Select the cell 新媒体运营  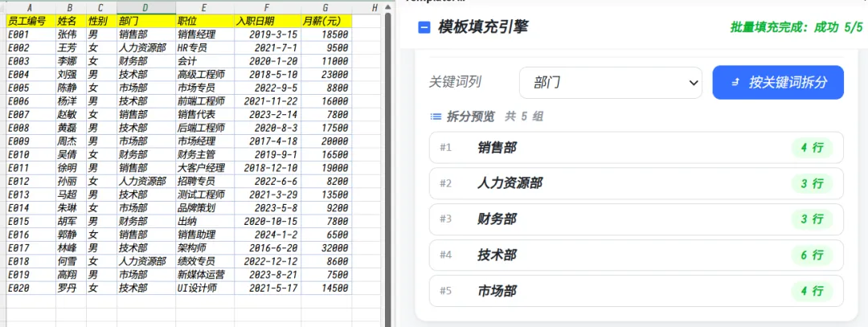(205, 275)
